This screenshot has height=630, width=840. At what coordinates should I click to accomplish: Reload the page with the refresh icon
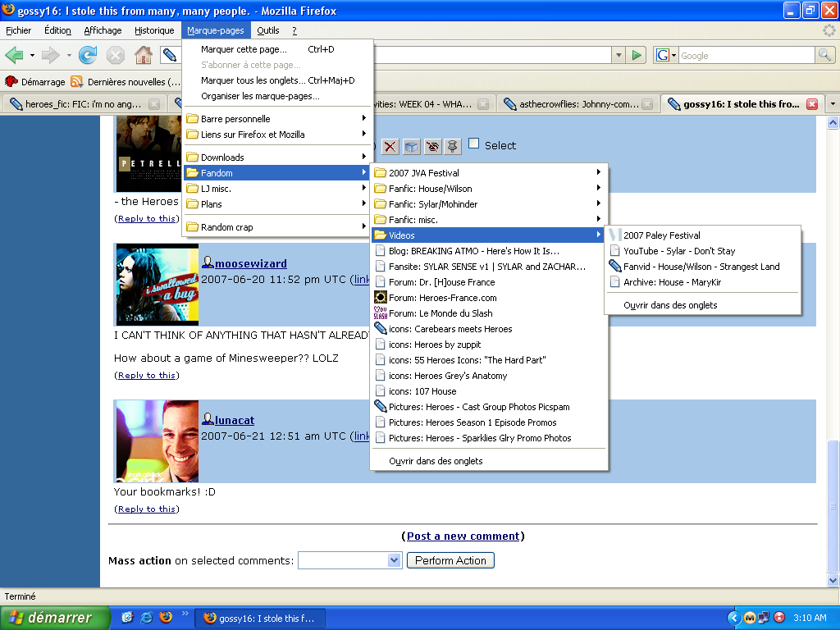click(88, 55)
